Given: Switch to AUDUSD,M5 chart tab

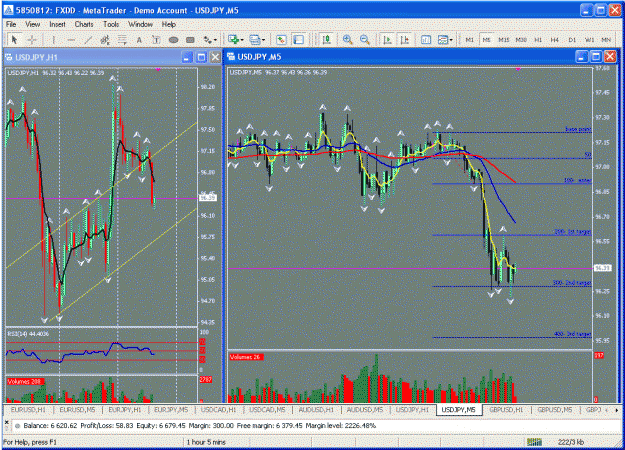Looking at the screenshot, I should pyautogui.click(x=365, y=410).
